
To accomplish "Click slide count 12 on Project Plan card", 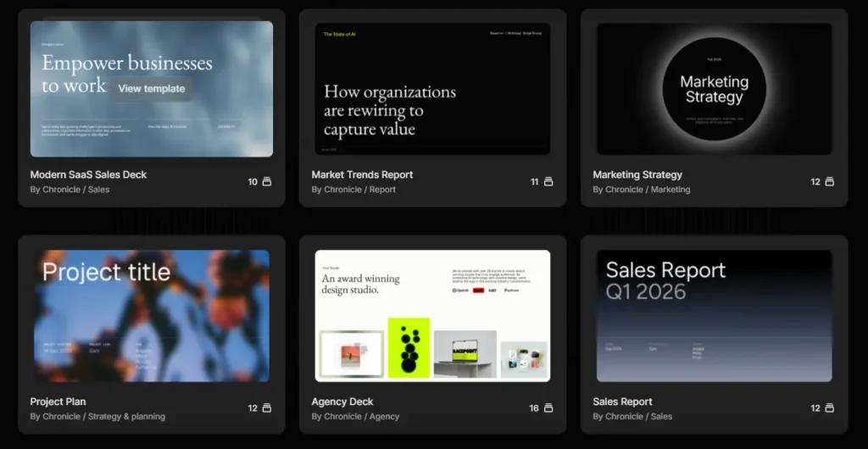I will [x=253, y=408].
